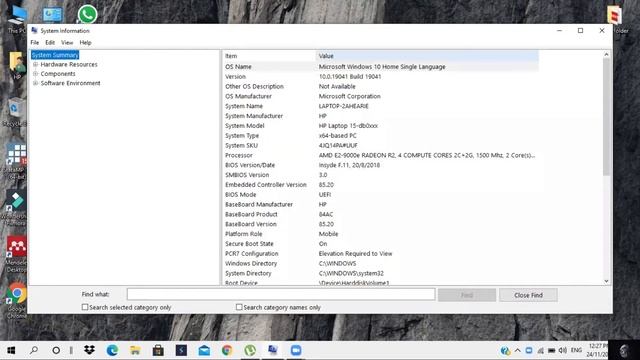
Task: Launch Cortana from the taskbar circle
Action: [x=56, y=350]
